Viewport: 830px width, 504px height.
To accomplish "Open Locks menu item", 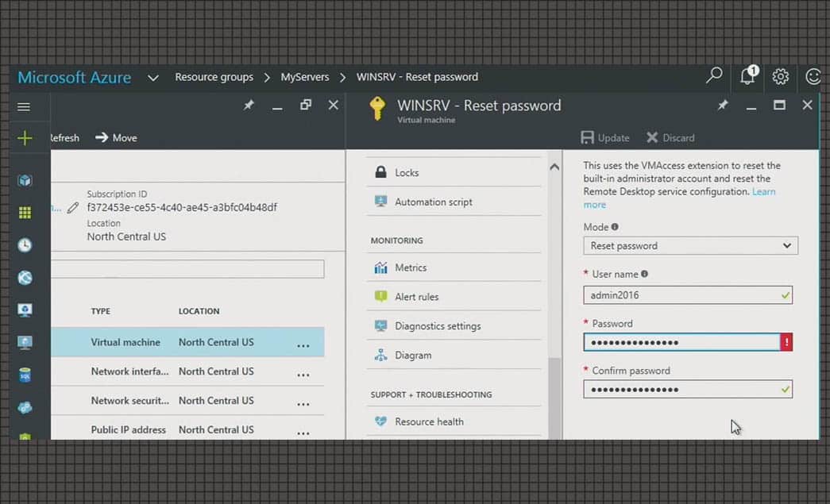I will pos(454,172).
